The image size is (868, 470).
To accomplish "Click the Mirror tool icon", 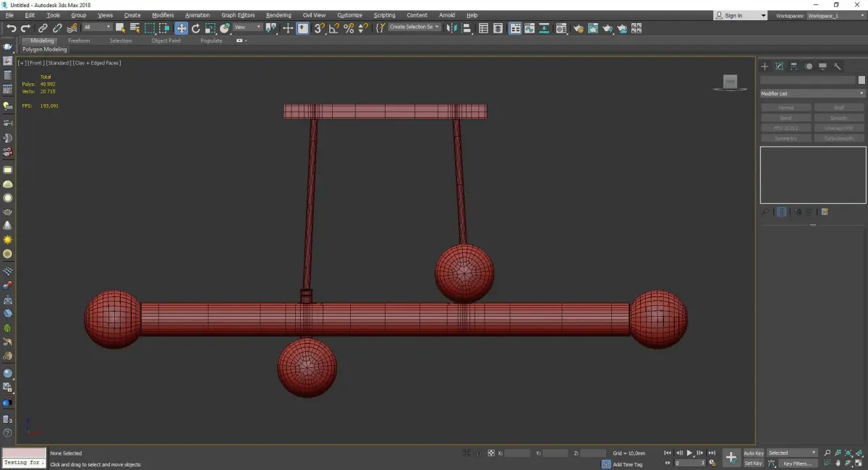I will (451, 28).
